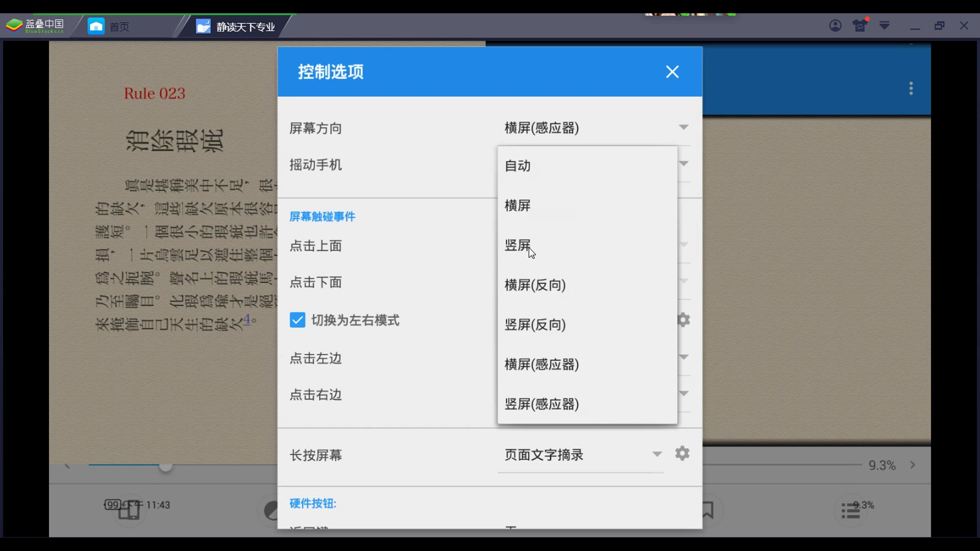This screenshot has height=551, width=980.
Task: Click the 蓝叠中国 BlueStacks logo
Action: 35,26
